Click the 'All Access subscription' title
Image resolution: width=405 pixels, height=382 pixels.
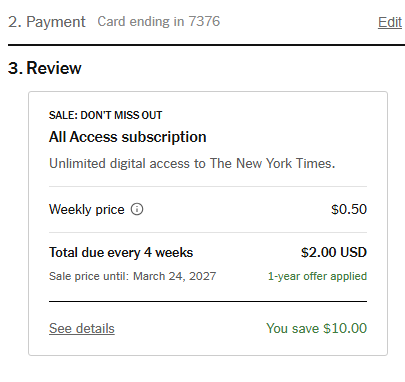(128, 137)
